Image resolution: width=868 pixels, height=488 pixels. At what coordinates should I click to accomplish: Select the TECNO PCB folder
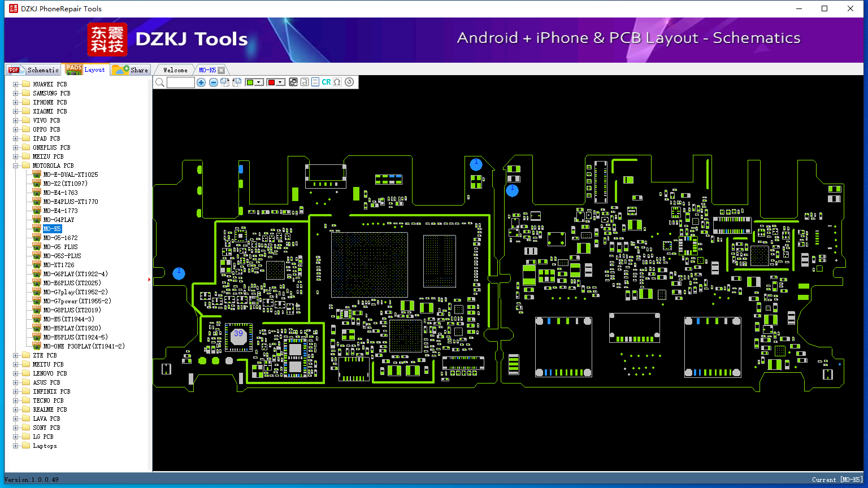click(48, 400)
